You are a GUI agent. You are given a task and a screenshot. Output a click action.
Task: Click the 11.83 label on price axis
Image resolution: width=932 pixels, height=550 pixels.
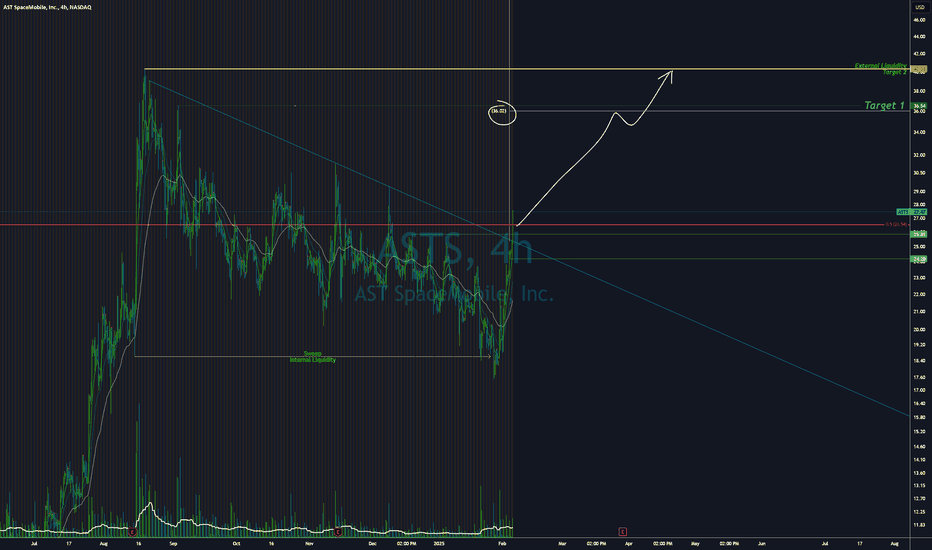920,524
